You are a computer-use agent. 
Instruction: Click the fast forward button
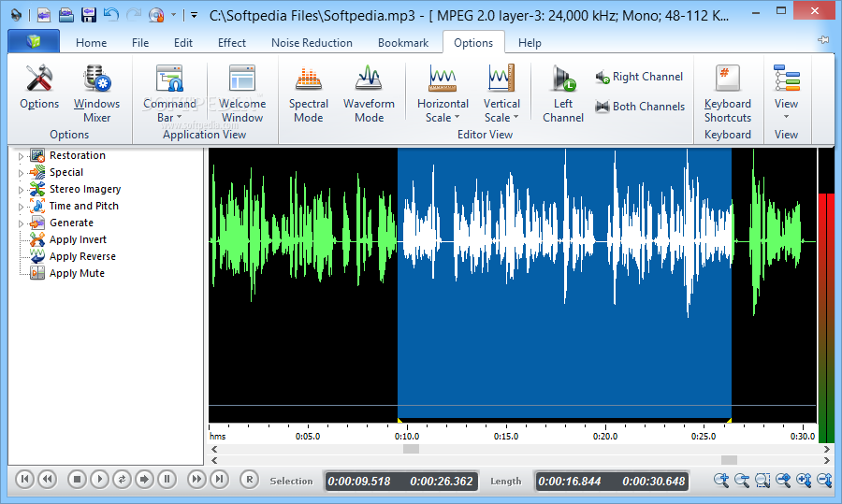tap(196, 480)
